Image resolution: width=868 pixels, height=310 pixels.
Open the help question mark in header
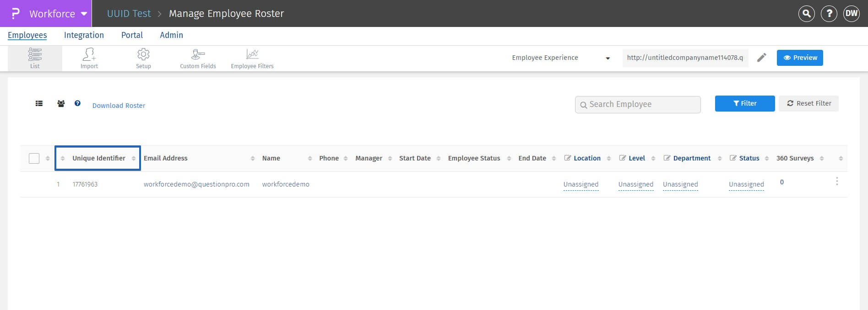[829, 14]
